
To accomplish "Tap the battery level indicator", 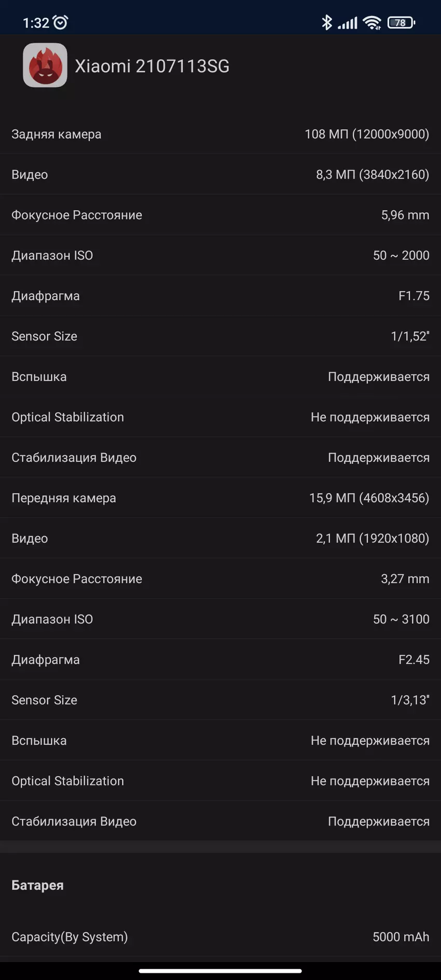I will coord(401,22).
